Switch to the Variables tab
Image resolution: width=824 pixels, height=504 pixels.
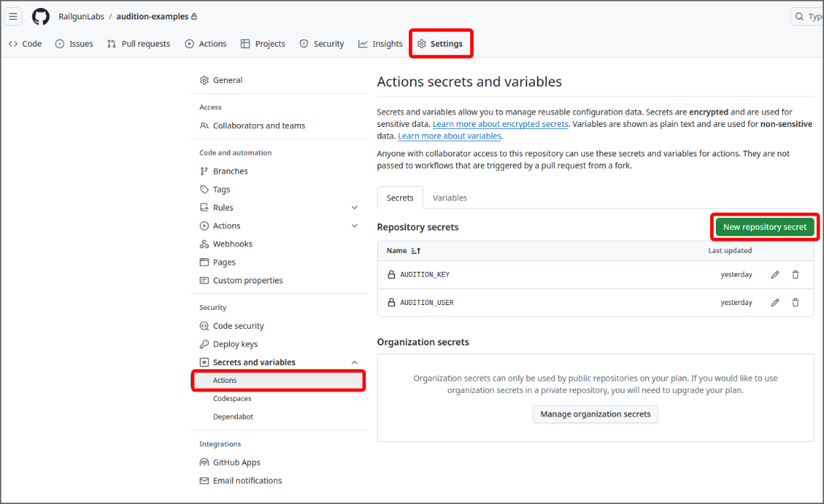pos(450,198)
